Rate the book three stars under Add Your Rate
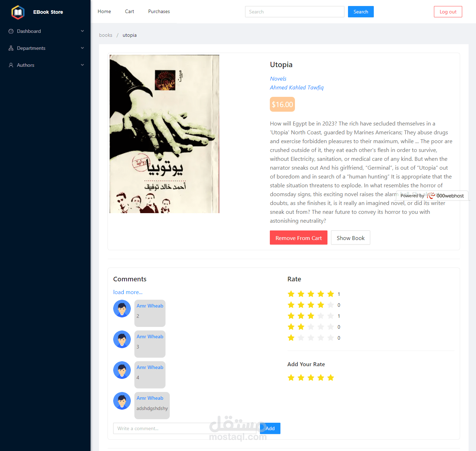476x451 pixels. [x=311, y=378]
